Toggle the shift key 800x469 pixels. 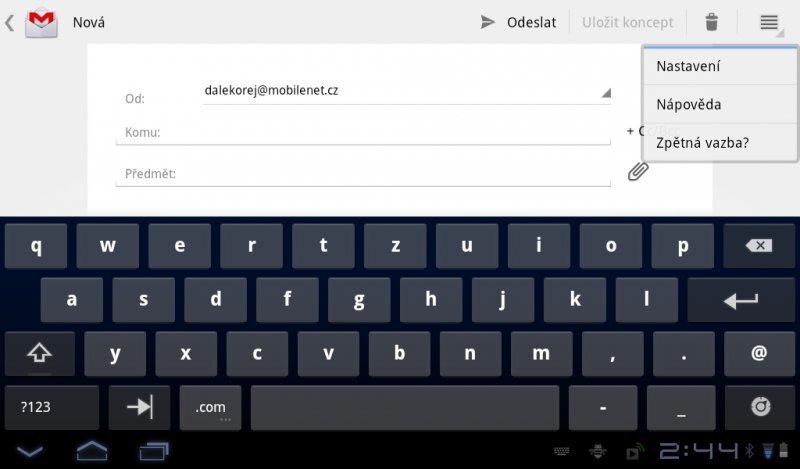pyautogui.click(x=39, y=353)
